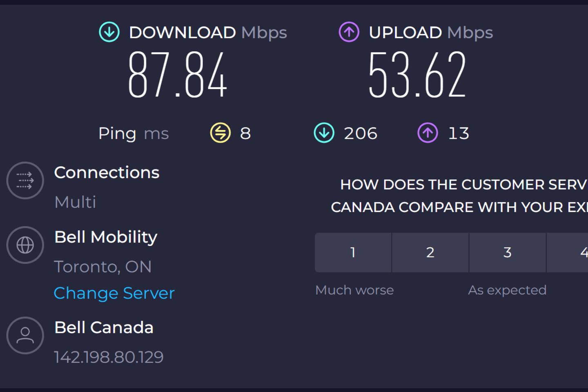Click the Toronto, ON server location
Screen dimensions: 588x392
pyautogui.click(x=103, y=267)
